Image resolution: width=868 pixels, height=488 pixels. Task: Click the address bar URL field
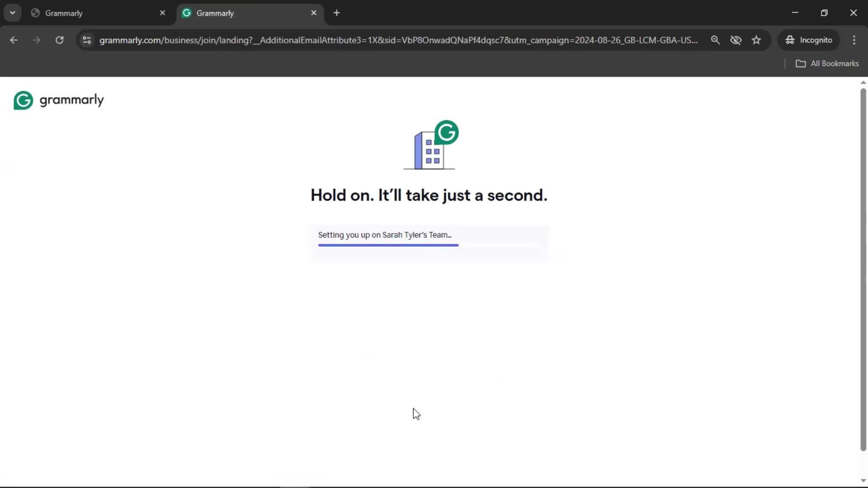[398, 40]
